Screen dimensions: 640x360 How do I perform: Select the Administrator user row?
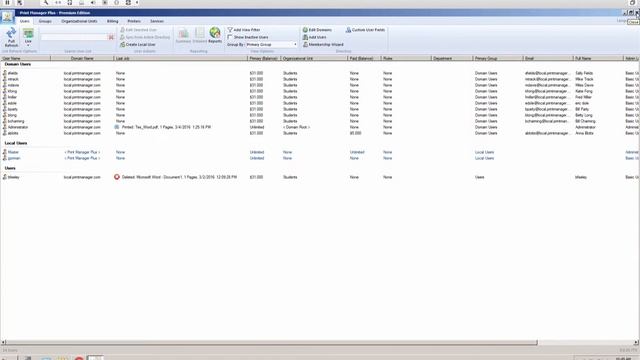tap(320, 127)
